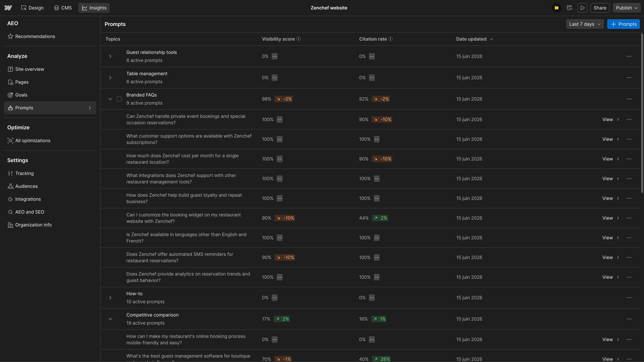
Task: Collapse the Branded FAQs topic
Action: (x=110, y=99)
